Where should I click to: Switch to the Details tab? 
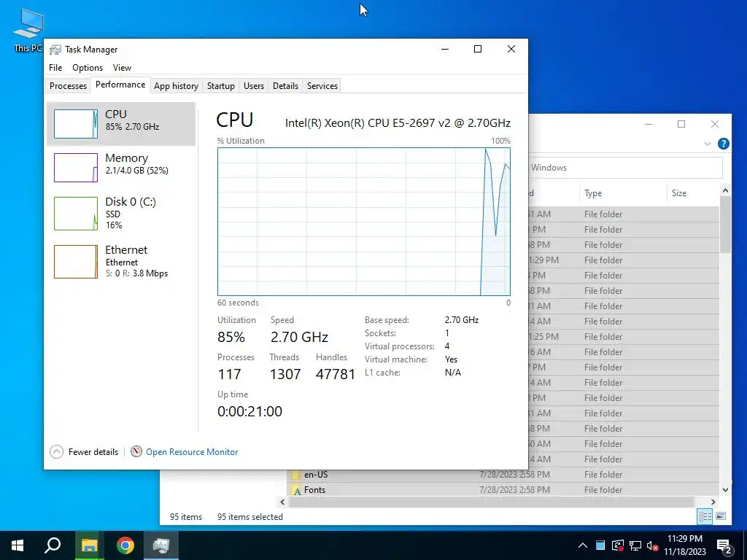tap(285, 86)
